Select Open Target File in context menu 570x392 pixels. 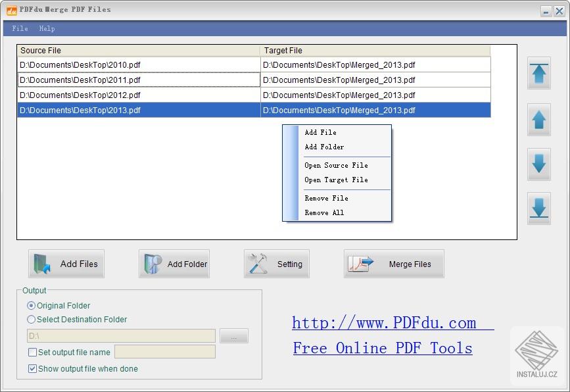pos(336,180)
